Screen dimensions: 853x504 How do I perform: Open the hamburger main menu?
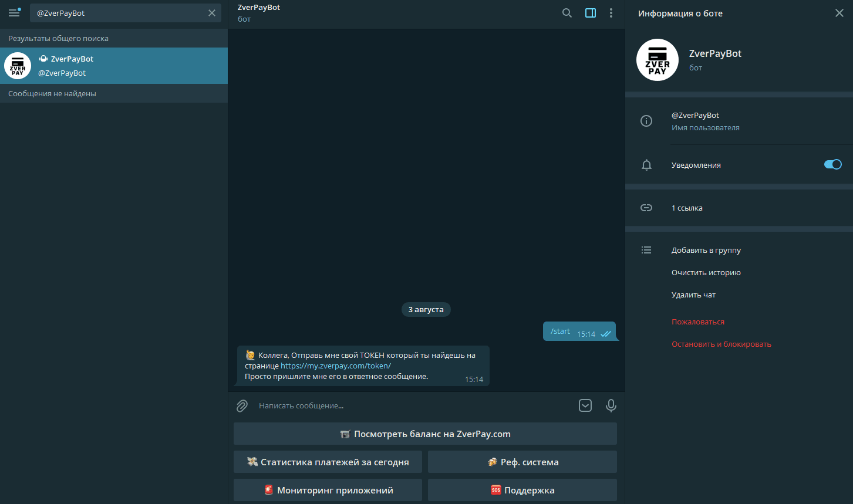(14, 13)
